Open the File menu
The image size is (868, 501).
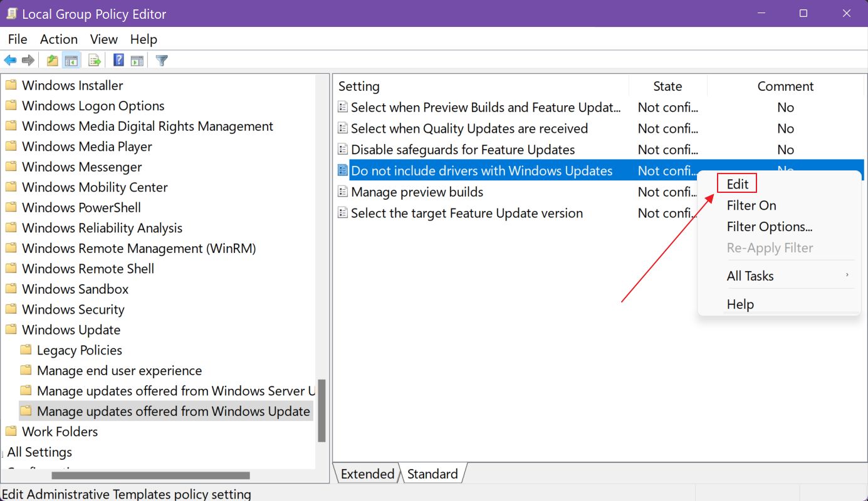tap(18, 39)
